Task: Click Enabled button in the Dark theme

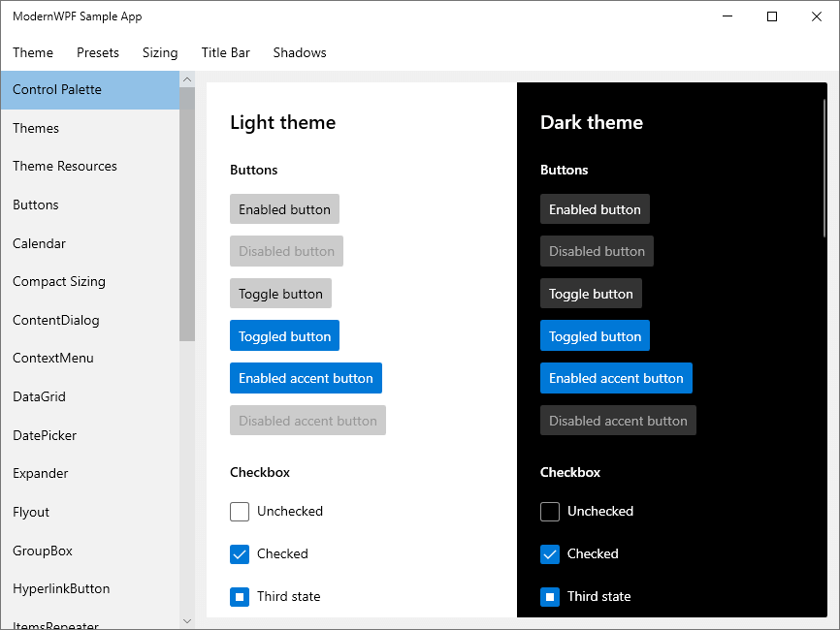Action: (x=595, y=209)
